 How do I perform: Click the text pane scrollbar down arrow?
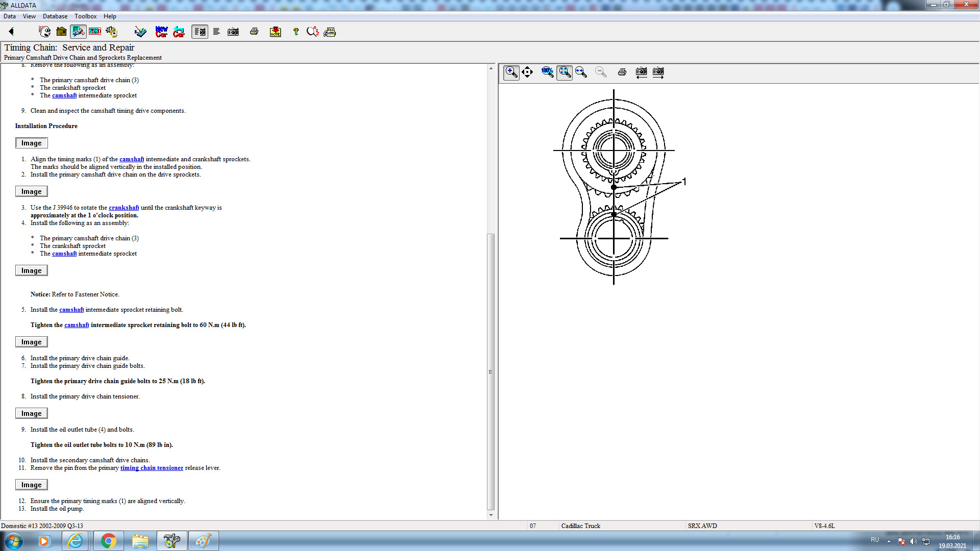(491, 515)
